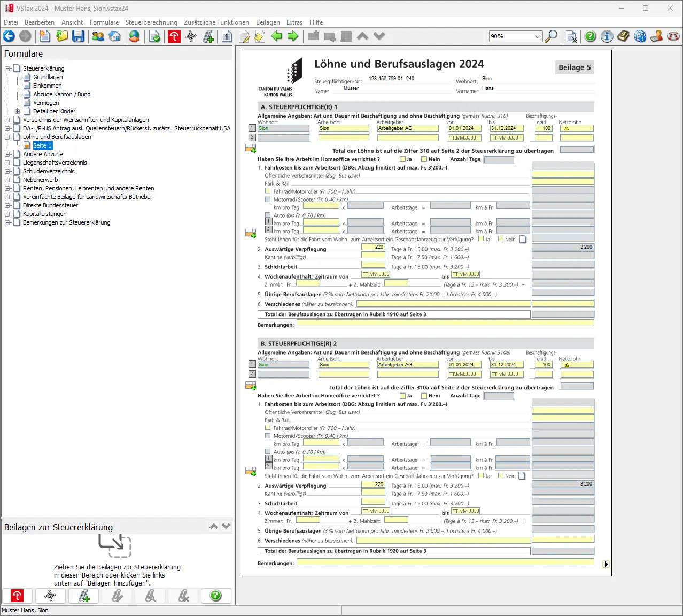Screen dimensions: 683x616
Task: Check 'Nein' for Homeoffice in section B
Action: click(424, 396)
